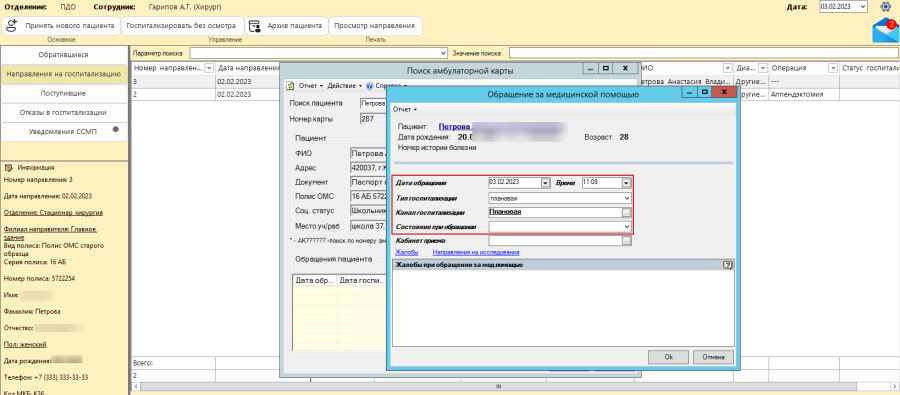Open the settings gear icon near the date
This screenshot has width=900, height=395.
885,7
